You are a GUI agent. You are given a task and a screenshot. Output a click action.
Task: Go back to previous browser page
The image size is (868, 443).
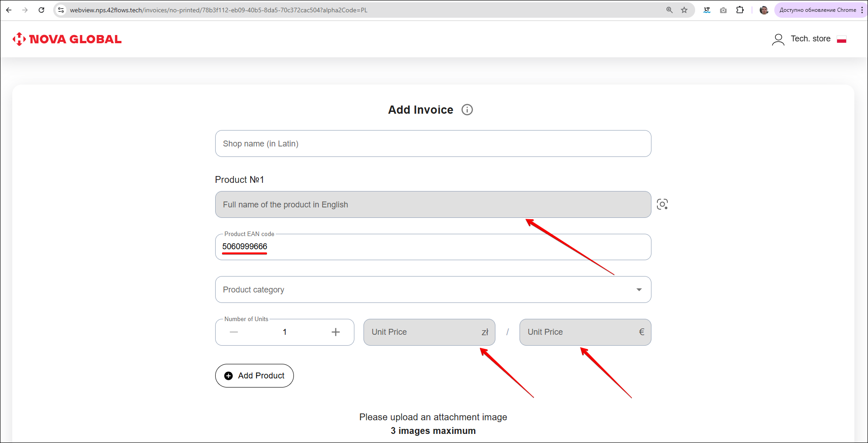point(9,10)
